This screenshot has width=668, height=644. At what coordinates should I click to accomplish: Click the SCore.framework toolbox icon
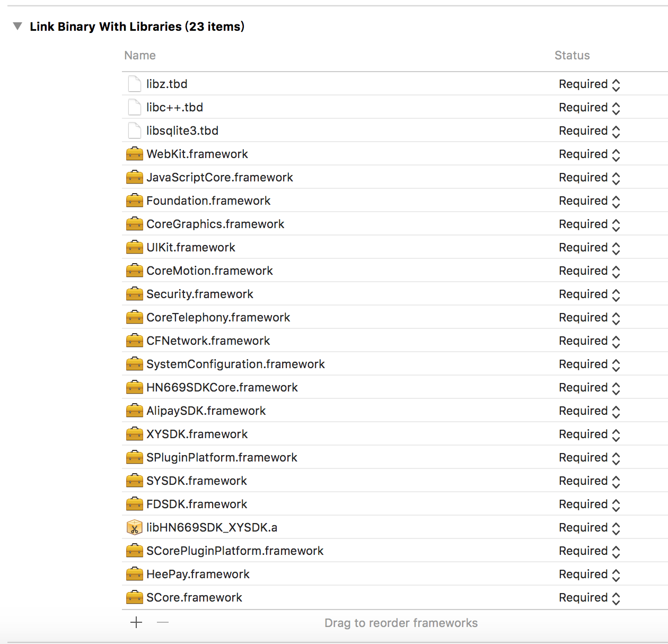tap(135, 597)
